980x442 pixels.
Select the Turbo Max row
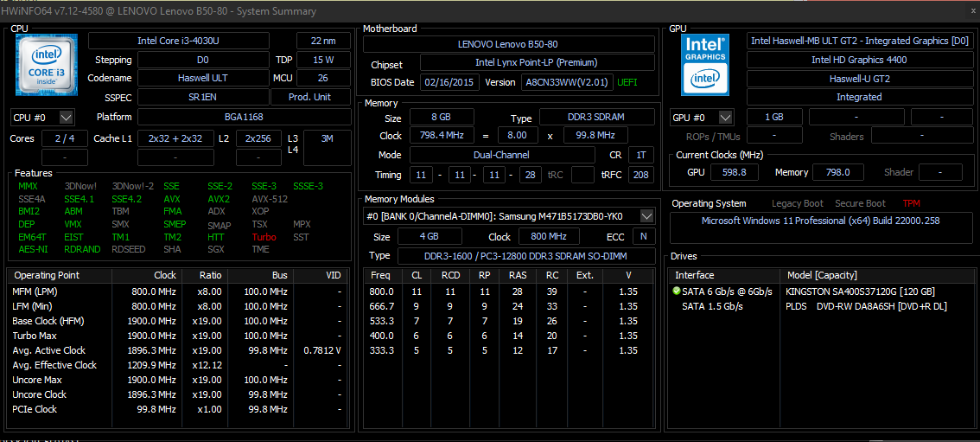177,336
